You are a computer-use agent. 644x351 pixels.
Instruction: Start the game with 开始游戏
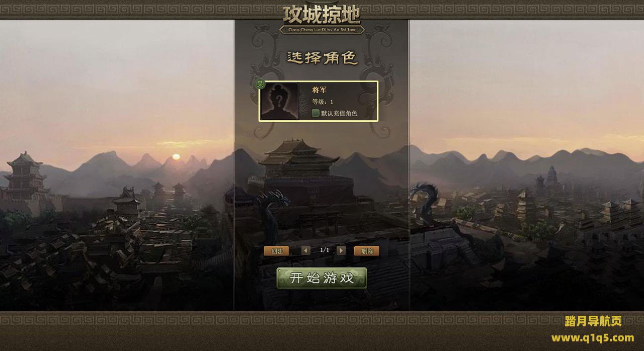pos(322,278)
